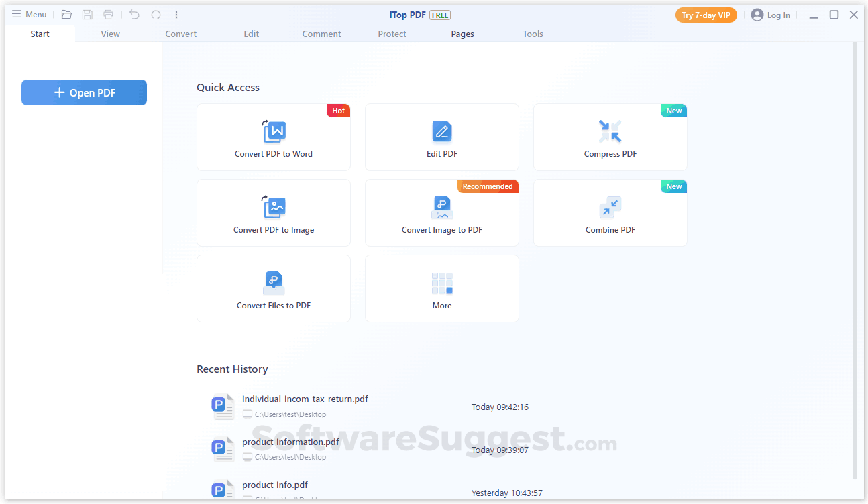
Task: Click the Combine PDF label
Action: pos(610,230)
